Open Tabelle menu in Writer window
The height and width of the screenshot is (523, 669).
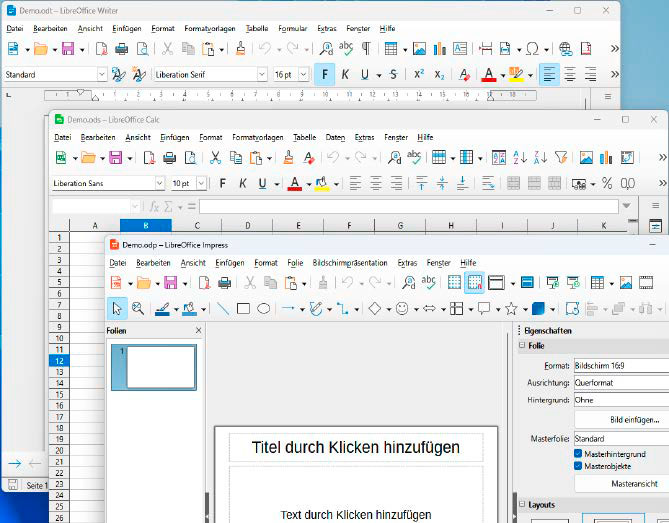pos(257,29)
